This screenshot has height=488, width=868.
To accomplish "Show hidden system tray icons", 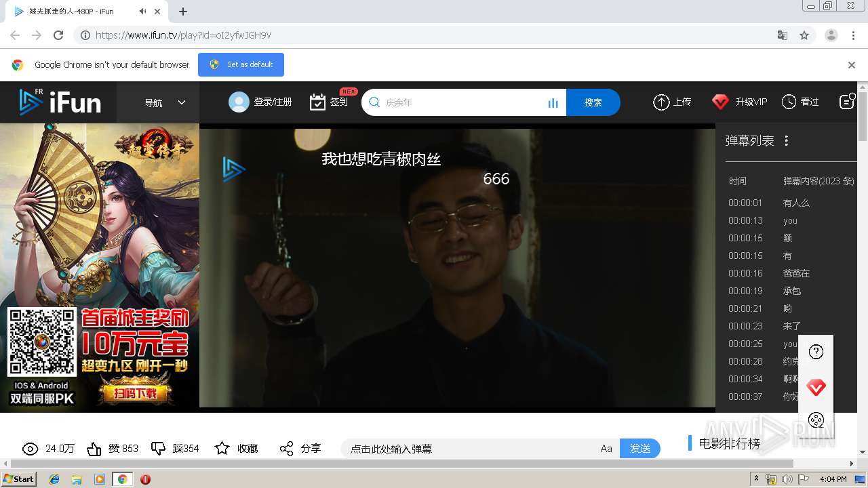I will point(757,479).
